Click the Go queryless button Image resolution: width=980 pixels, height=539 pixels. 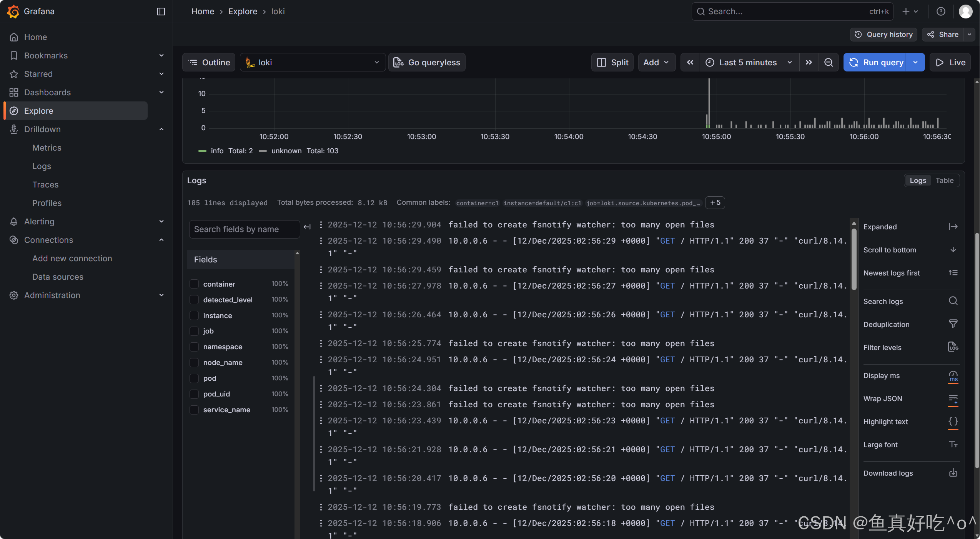[427, 62]
